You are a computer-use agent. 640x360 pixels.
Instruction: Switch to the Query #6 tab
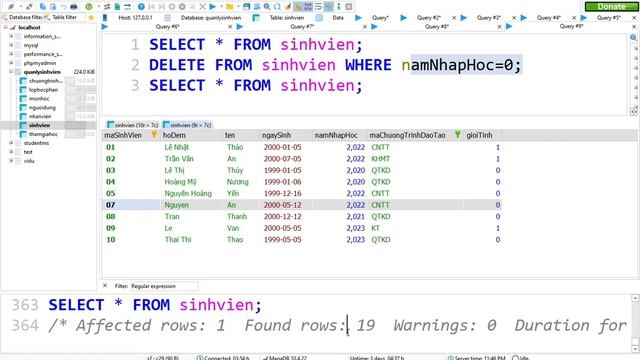tap(167, 27)
